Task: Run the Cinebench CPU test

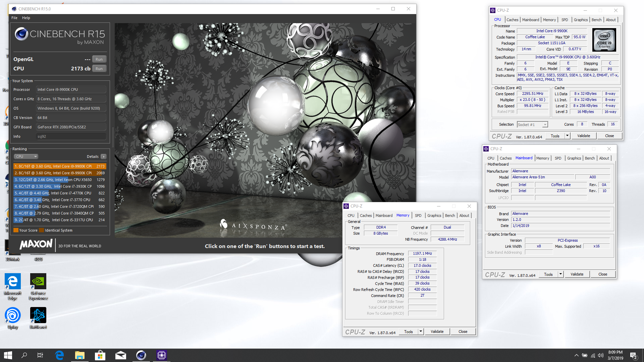Action: pos(99,69)
